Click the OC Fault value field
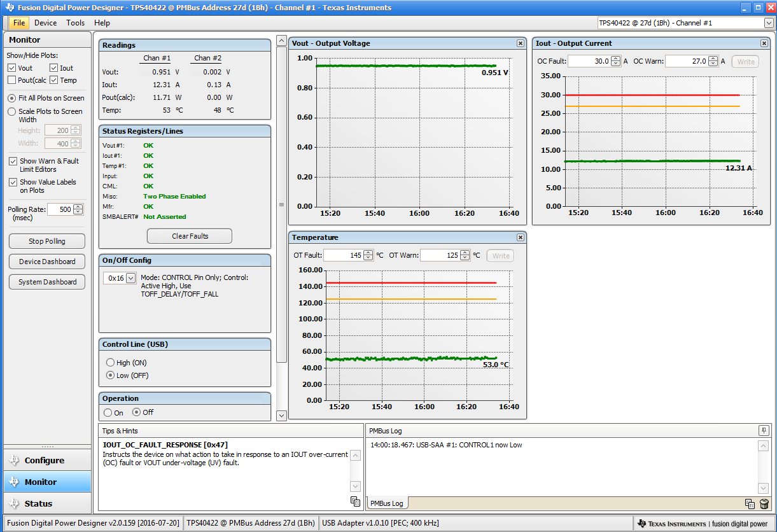The image size is (777, 532). click(589, 62)
